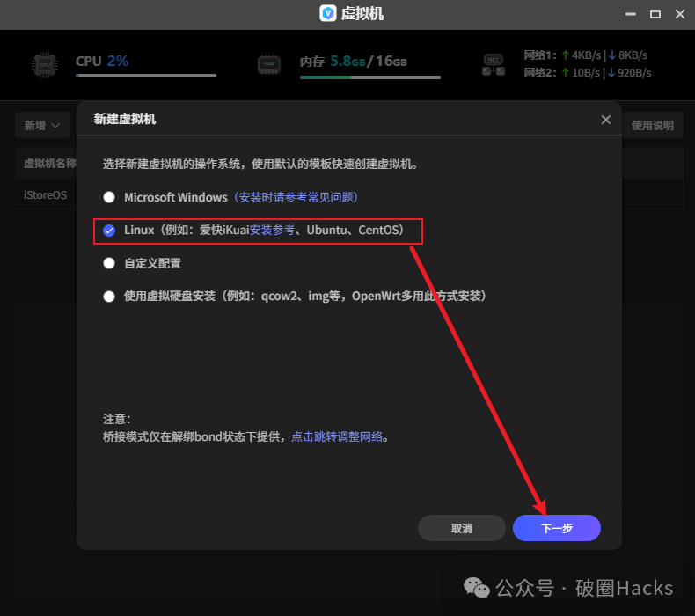Click the RAM memory icon
695x616 pixels.
click(x=269, y=64)
